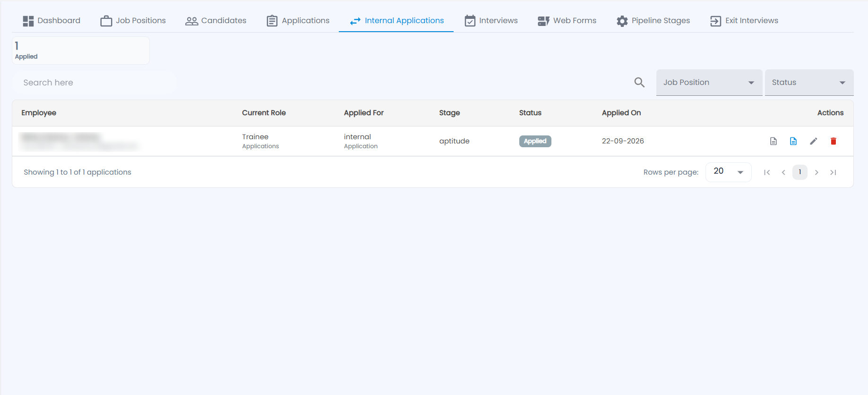This screenshot has width=868, height=395.
Task: Click the Current Role column header
Action: [x=264, y=113]
